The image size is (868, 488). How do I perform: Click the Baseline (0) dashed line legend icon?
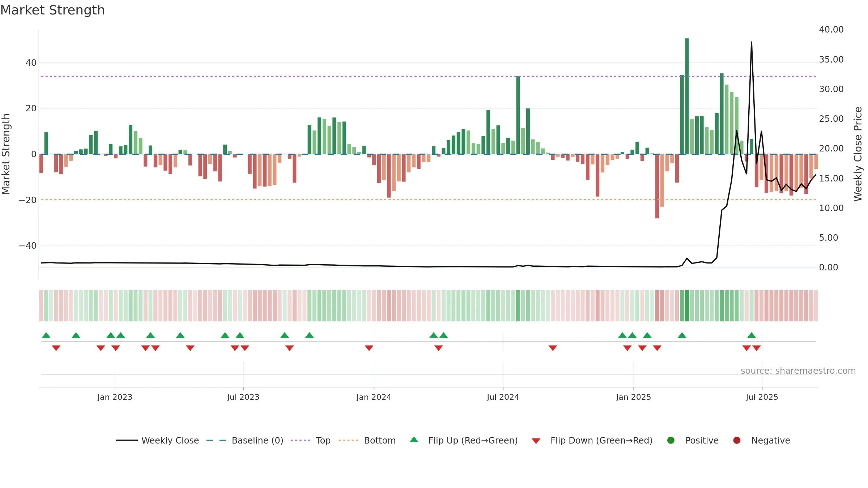pyautogui.click(x=216, y=440)
